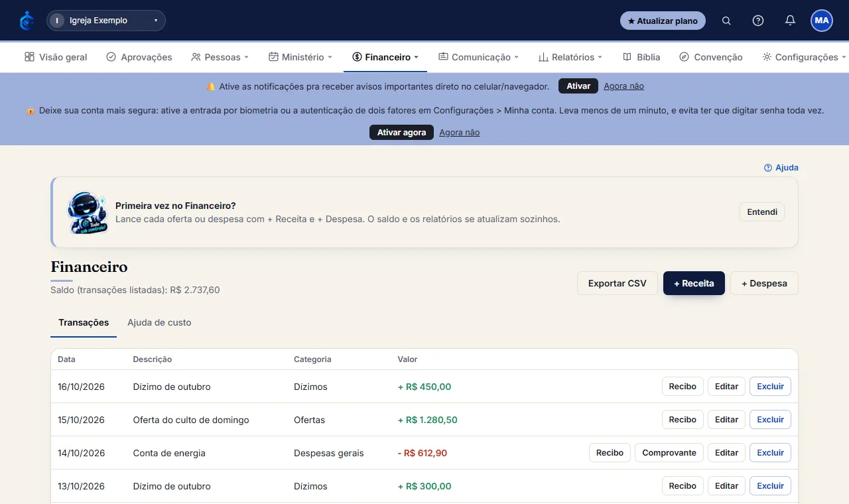Click Ativar agora for account security
Screen dimensions: 849x504
click(401, 133)
